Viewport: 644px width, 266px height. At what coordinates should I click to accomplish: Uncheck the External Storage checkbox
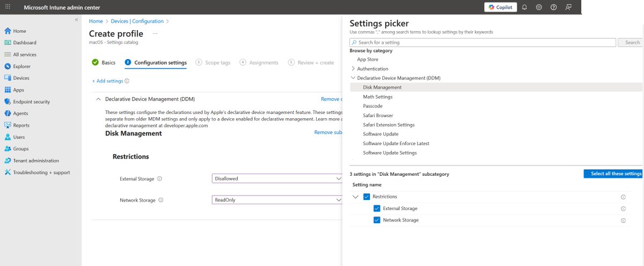click(x=377, y=209)
